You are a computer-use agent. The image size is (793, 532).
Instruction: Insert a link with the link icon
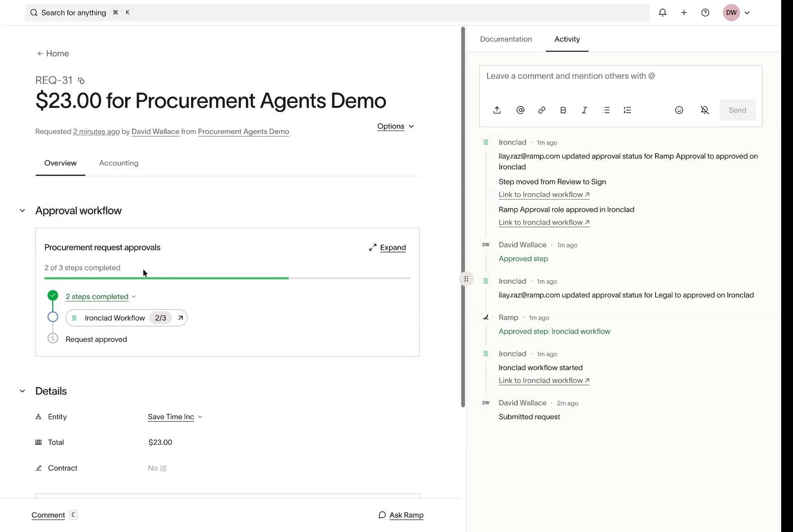pyautogui.click(x=542, y=110)
